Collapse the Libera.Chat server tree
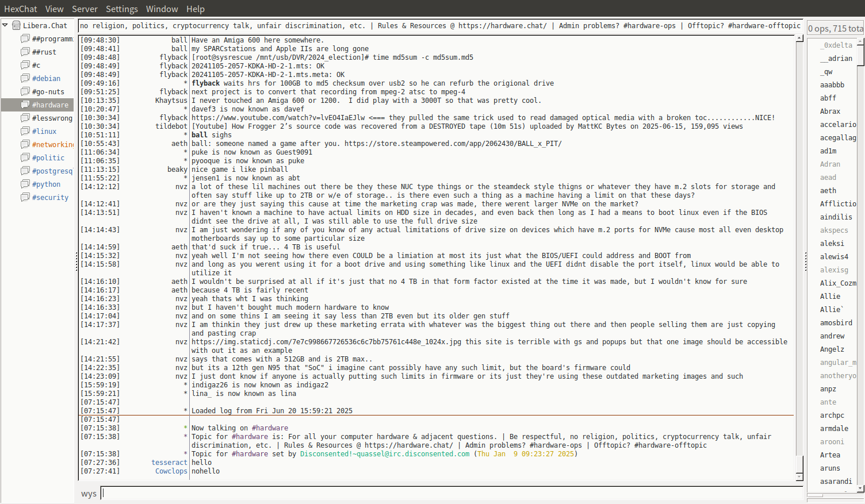 tap(5, 25)
